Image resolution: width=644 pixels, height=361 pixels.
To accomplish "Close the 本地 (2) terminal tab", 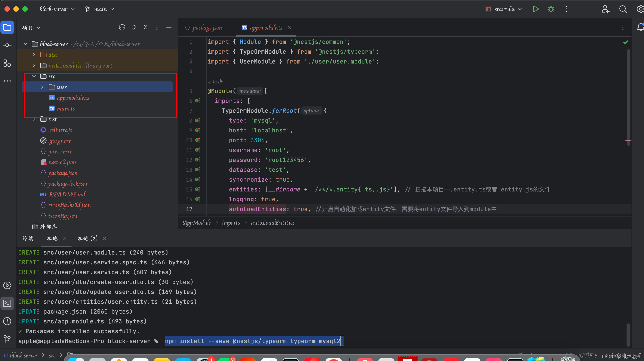I will (105, 238).
